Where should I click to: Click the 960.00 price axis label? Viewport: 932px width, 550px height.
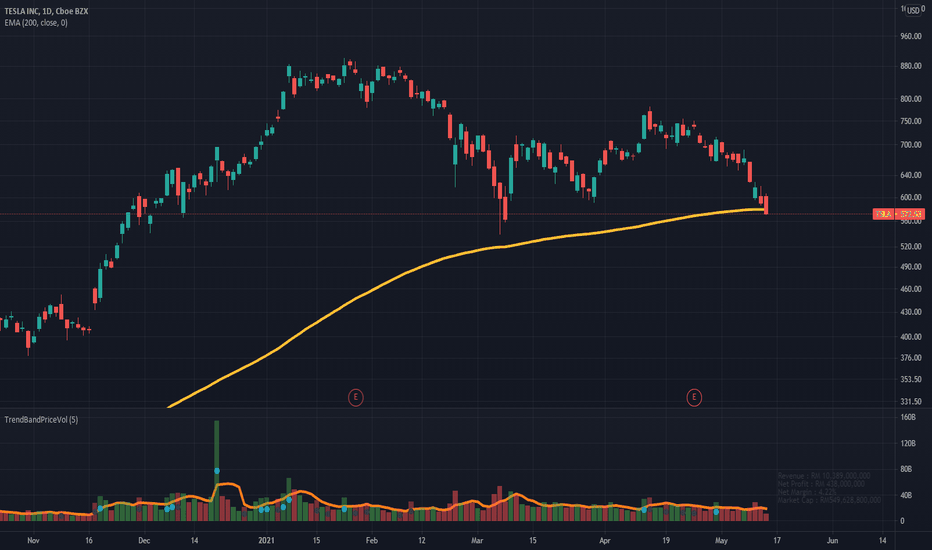coord(910,36)
